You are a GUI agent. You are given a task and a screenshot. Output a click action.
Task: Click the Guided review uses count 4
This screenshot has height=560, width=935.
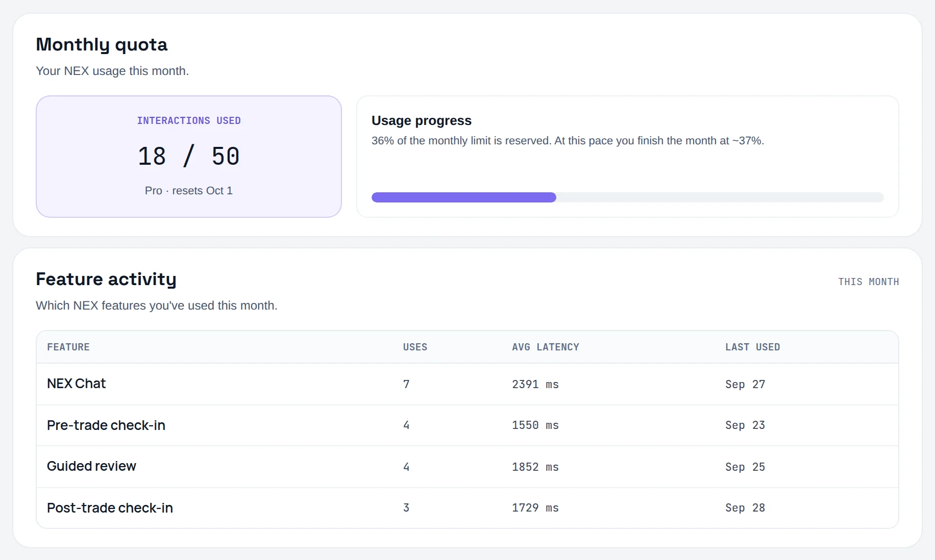406,467
